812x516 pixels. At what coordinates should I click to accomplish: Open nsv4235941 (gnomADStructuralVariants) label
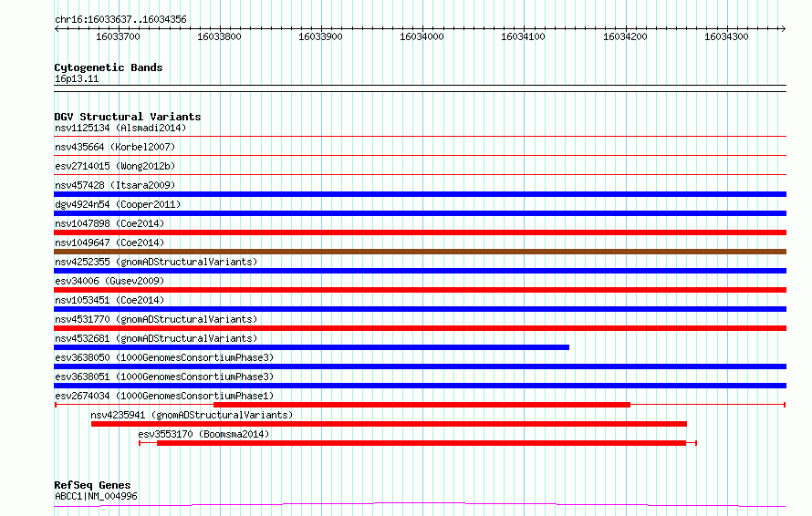(x=192, y=415)
